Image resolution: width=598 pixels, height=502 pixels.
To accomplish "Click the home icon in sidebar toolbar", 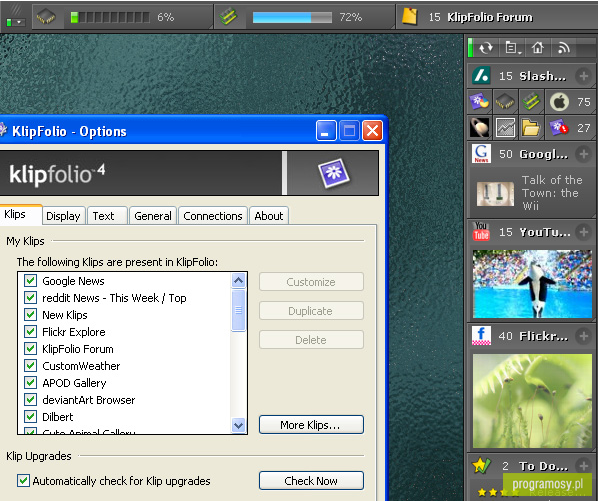I will [x=538, y=48].
